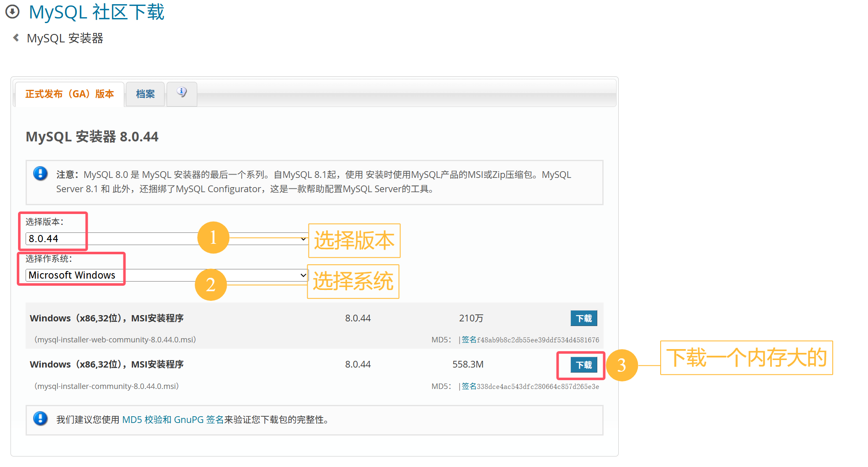
Task: Switch to the 档案 tab
Action: point(145,94)
